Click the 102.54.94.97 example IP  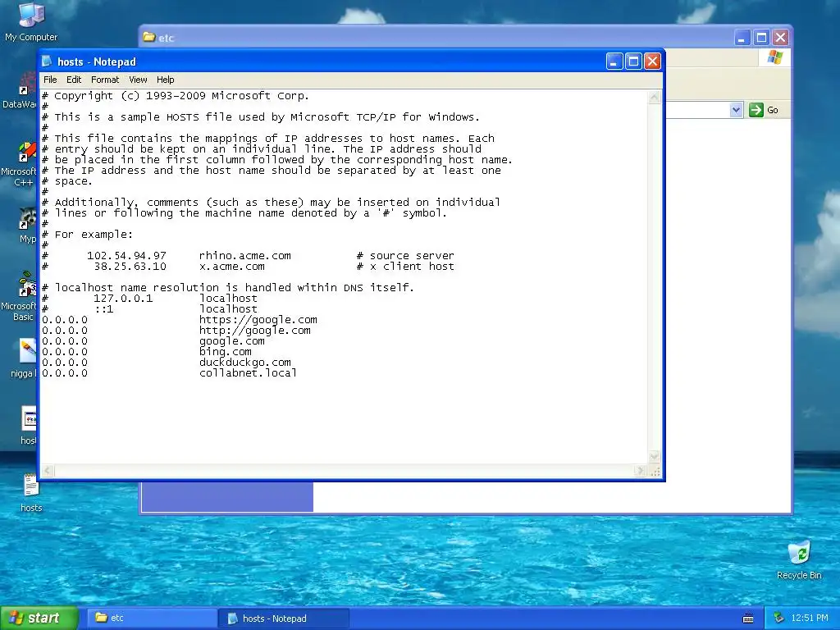click(126, 256)
